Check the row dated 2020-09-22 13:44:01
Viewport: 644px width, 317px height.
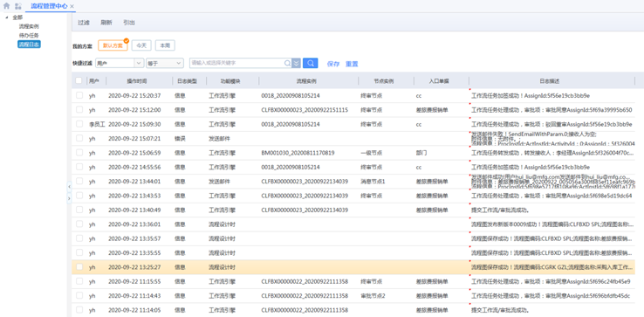(79, 181)
